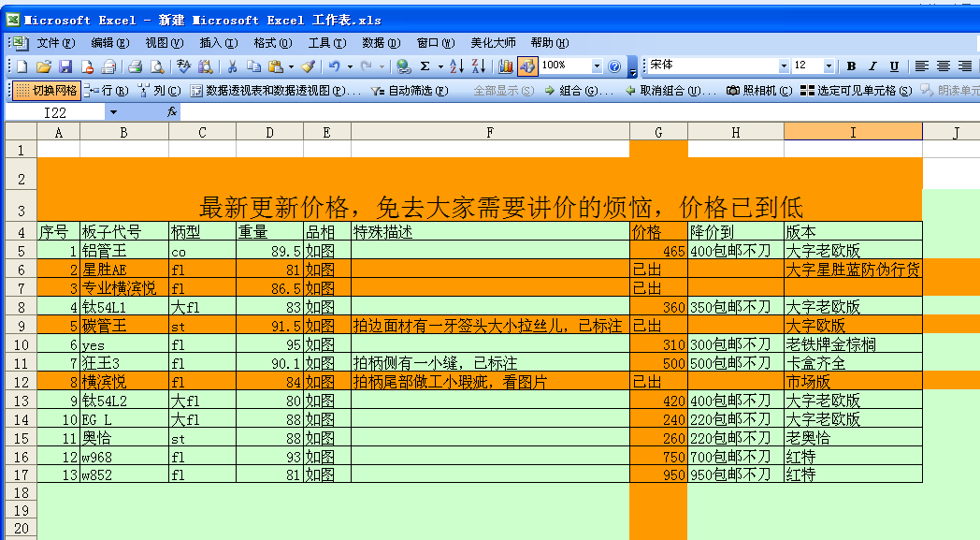Viewport: 980px width, 540px height.
Task: Open the font size 12 dropdown
Action: [x=829, y=66]
